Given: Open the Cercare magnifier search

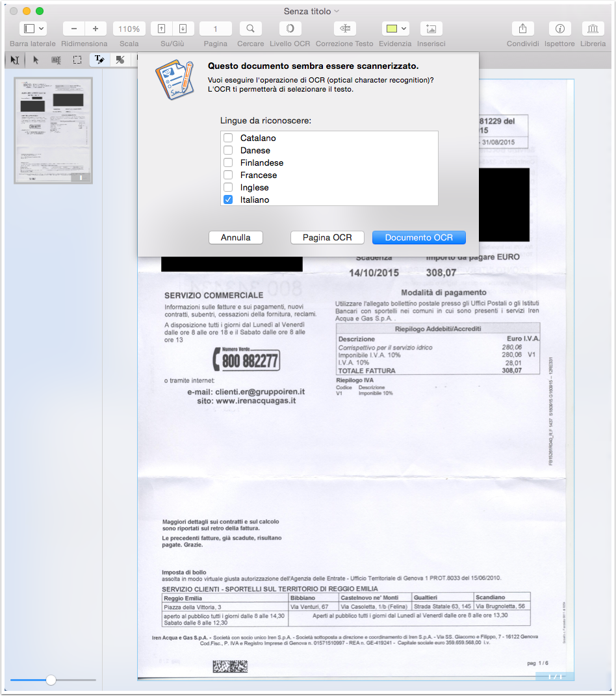Looking at the screenshot, I should 250,29.
